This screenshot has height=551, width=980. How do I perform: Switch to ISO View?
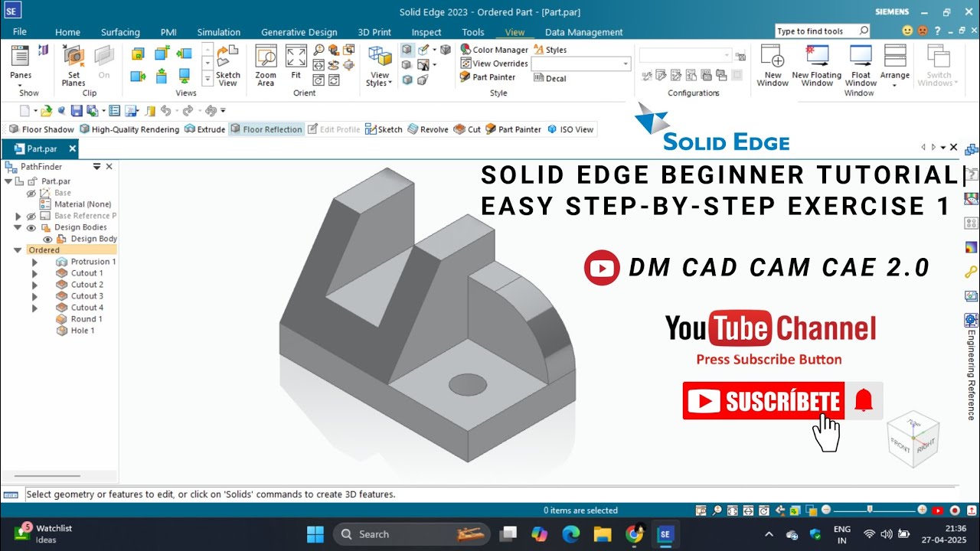(570, 129)
